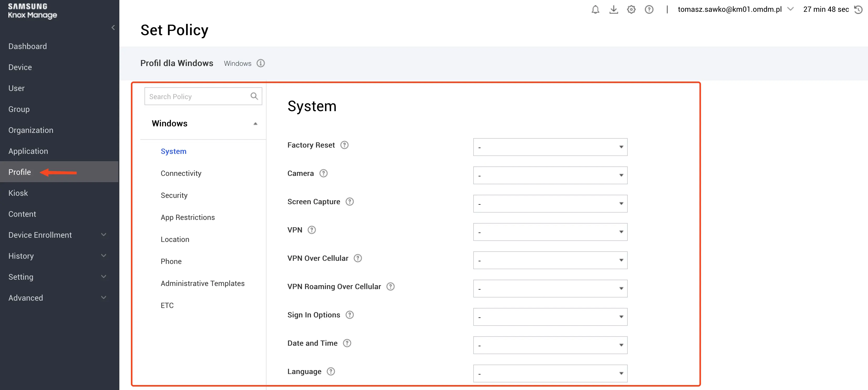The height and width of the screenshot is (390, 868).
Task: Show help for the VPN policy
Action: pyautogui.click(x=312, y=230)
